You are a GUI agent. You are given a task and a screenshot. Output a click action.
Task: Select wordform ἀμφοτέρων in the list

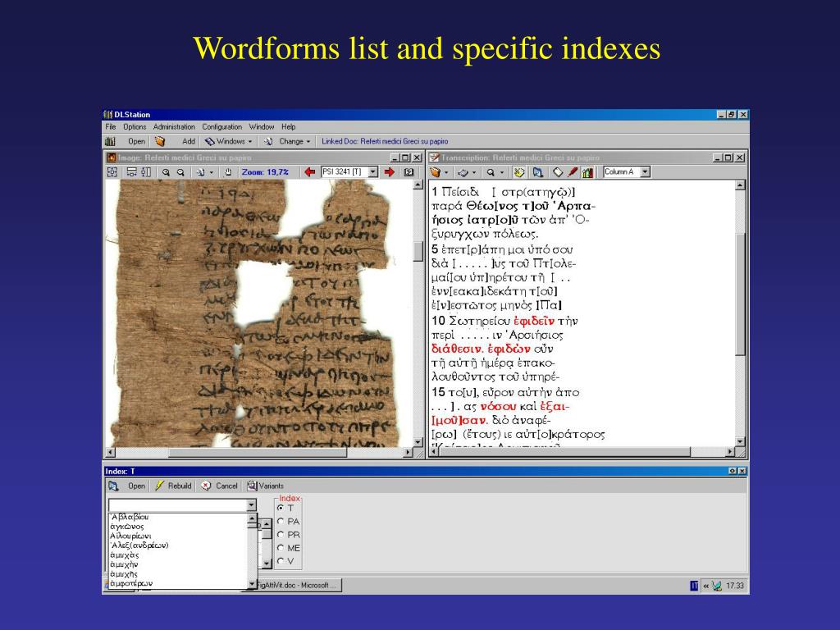(x=131, y=583)
